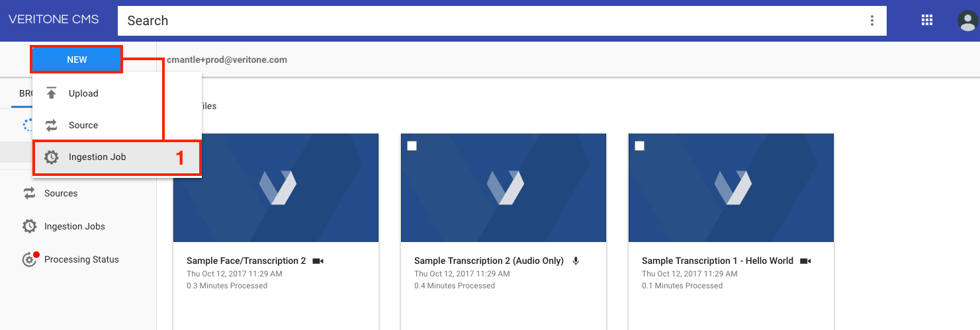
Task: Open Sample Face/Transcription 2 thumbnail
Action: [x=276, y=188]
